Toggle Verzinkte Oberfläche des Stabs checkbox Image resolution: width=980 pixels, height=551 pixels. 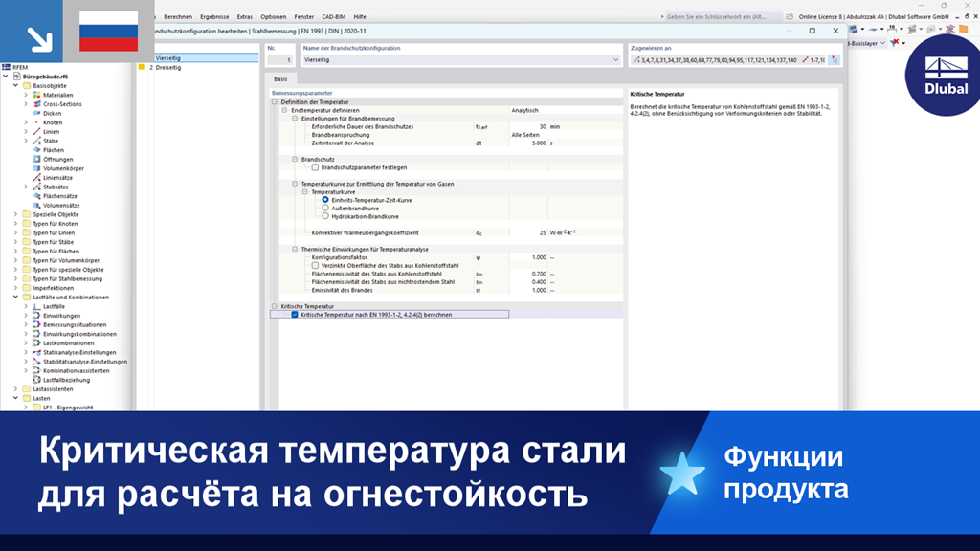tap(315, 266)
